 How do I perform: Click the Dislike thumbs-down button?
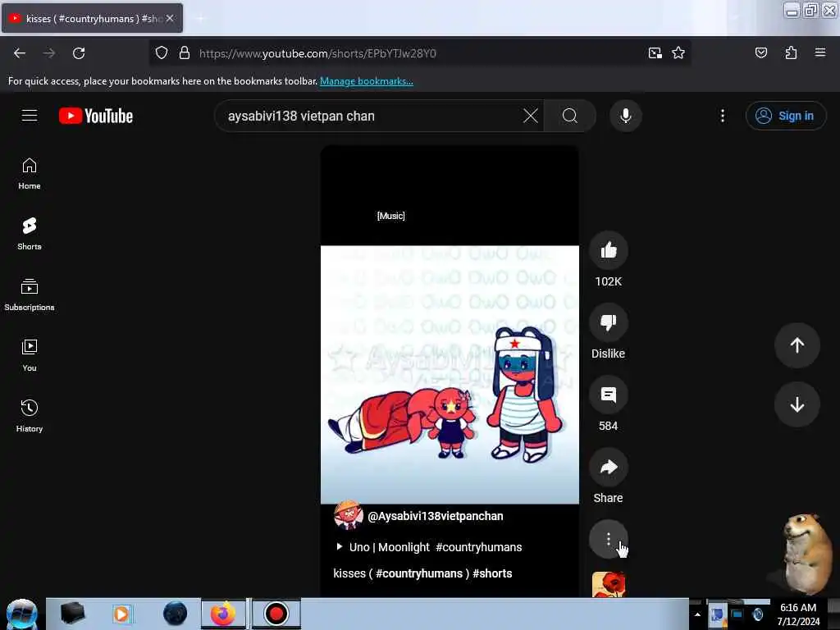[609, 322]
